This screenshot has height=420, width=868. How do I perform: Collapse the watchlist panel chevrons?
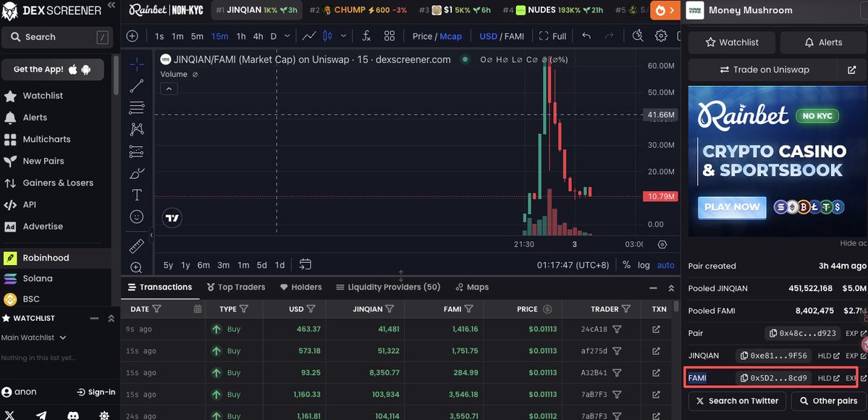111,318
